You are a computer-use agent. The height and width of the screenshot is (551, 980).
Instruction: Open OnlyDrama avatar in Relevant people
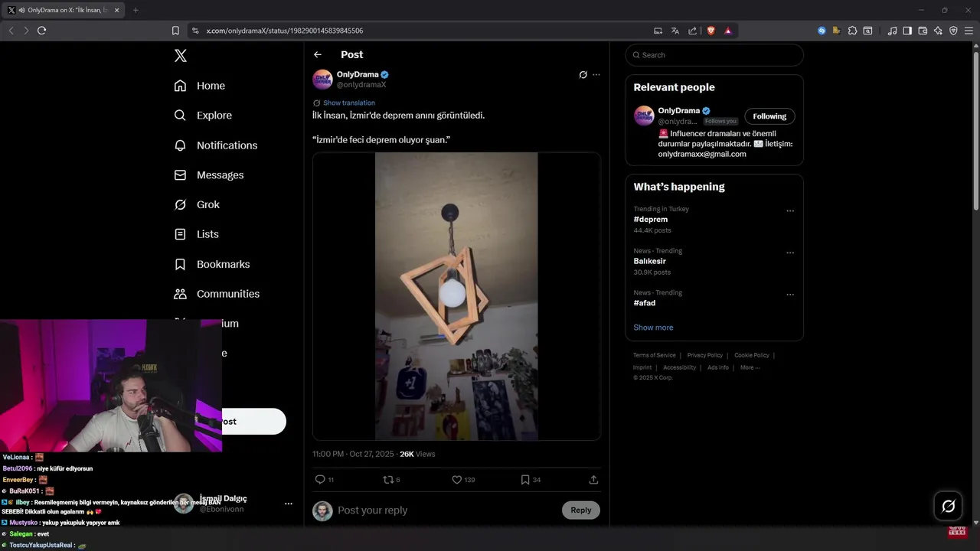point(644,116)
